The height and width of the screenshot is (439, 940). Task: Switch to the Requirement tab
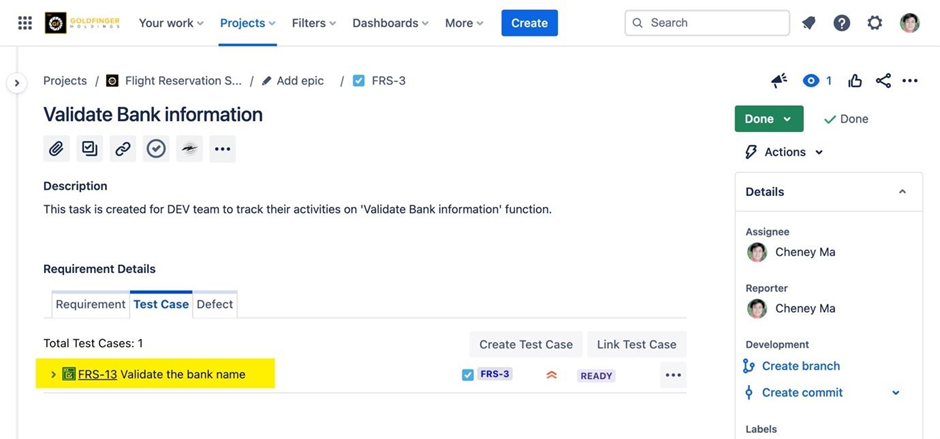[90, 304]
